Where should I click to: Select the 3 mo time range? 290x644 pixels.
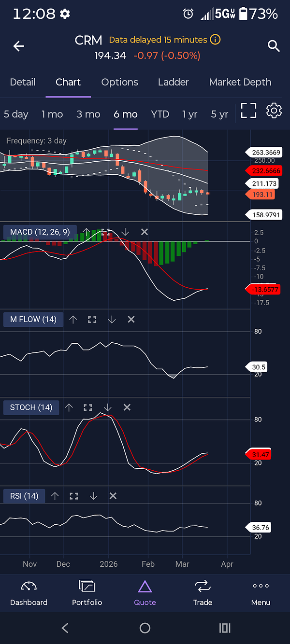pos(88,114)
